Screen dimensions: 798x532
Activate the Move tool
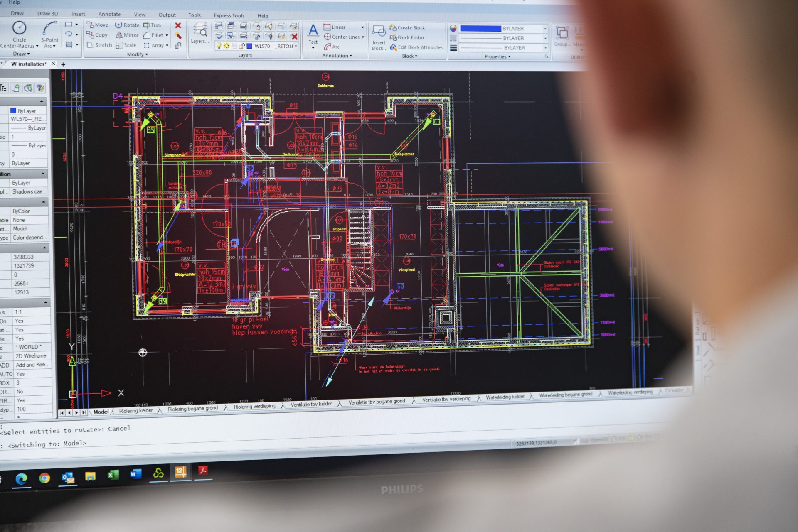coord(97,25)
